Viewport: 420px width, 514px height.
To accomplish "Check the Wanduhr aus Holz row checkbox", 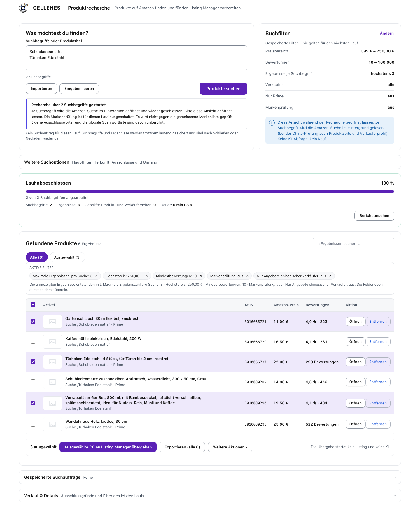I will click(x=33, y=424).
